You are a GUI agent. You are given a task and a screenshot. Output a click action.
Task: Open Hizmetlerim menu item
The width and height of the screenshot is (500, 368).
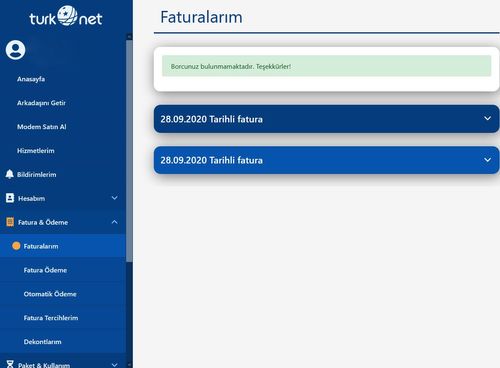click(x=36, y=151)
